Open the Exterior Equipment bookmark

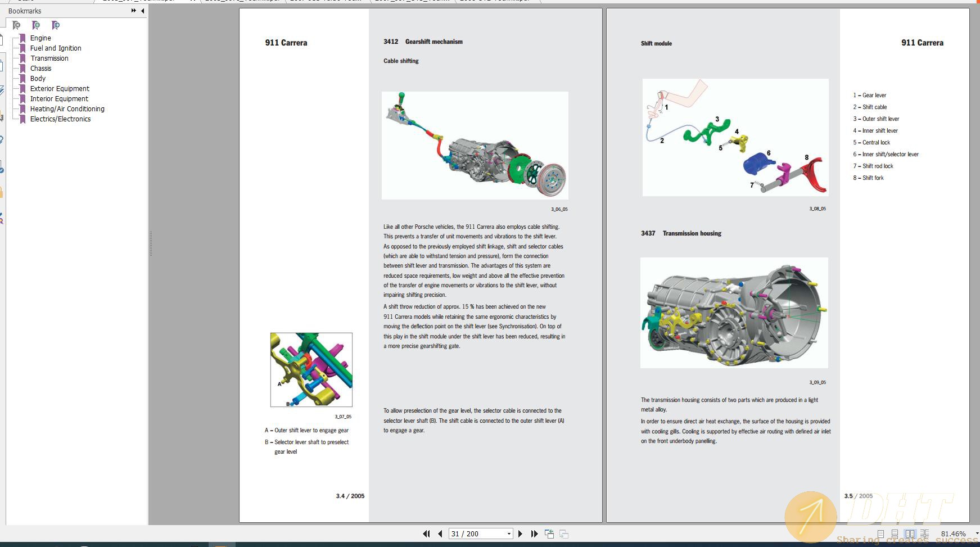[x=60, y=88]
